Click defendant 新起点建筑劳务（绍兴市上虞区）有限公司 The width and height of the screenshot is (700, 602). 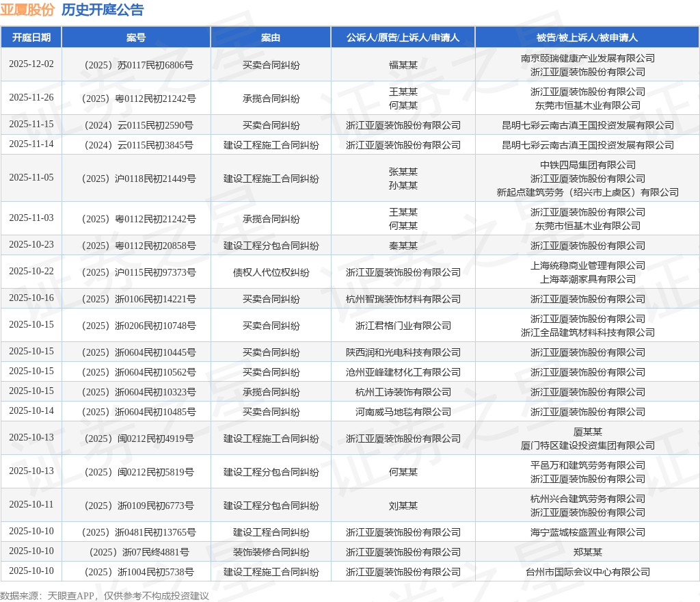coord(587,192)
